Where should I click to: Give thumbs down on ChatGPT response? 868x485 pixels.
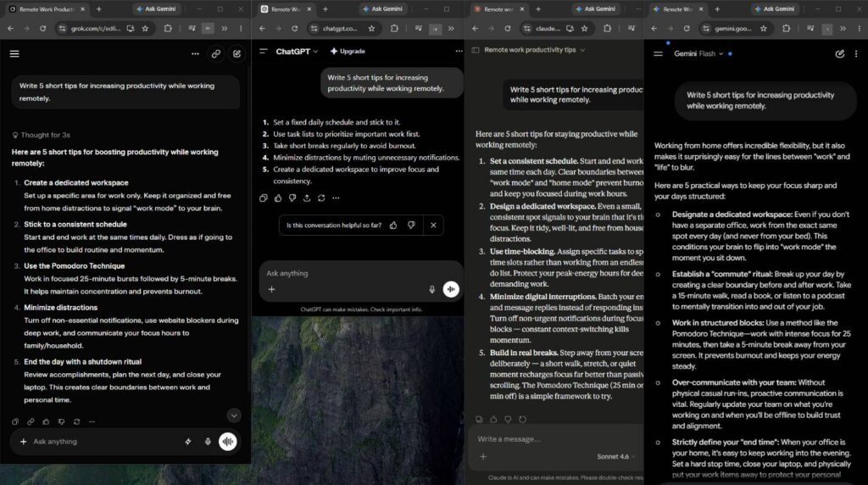pyautogui.click(x=292, y=198)
